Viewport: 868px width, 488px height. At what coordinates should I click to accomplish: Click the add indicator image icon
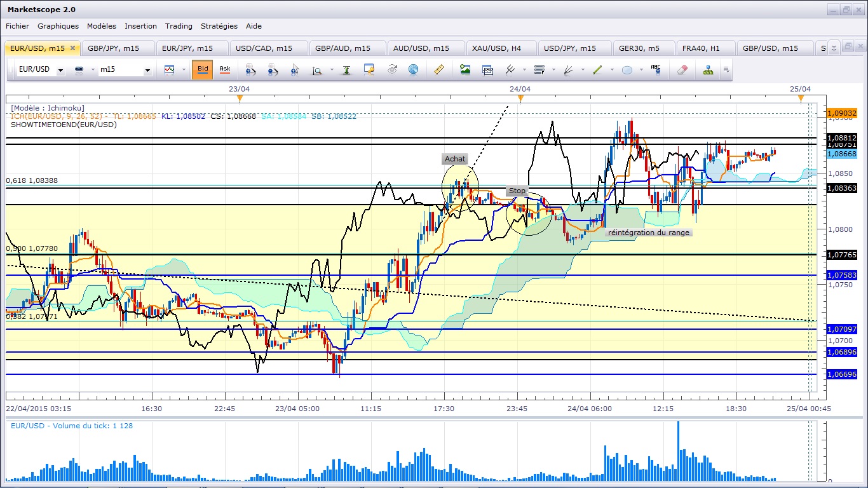point(465,70)
